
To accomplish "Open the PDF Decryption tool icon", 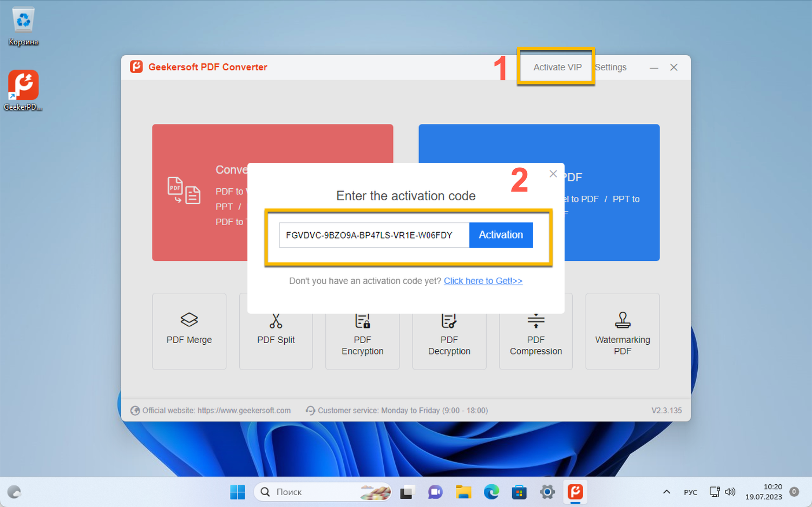I will coord(449,321).
